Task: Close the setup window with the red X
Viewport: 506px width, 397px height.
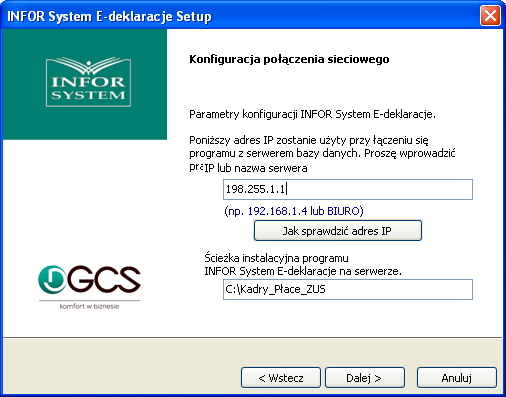Action: pyautogui.click(x=490, y=15)
